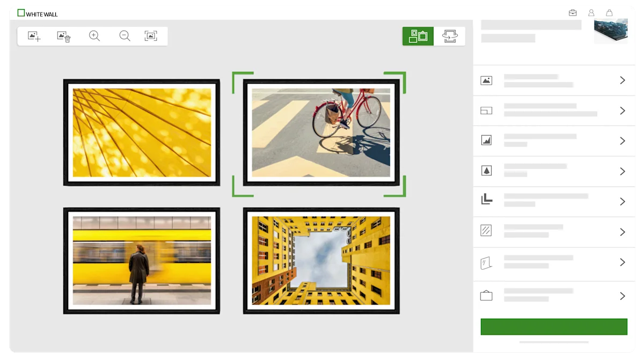Image resolution: width=644 pixels, height=362 pixels.
Task: Open the user account icon
Action: [x=591, y=13]
